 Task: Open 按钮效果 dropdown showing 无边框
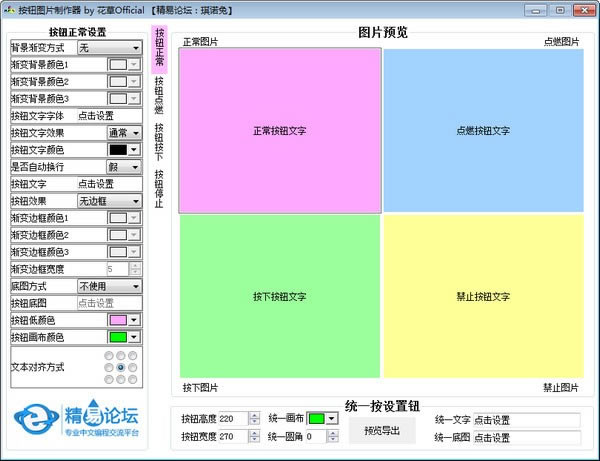point(109,201)
